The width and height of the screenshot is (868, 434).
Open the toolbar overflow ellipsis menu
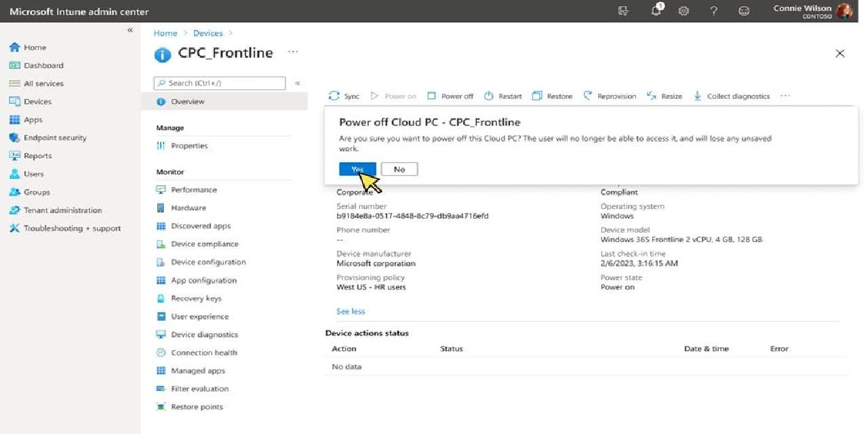click(785, 96)
